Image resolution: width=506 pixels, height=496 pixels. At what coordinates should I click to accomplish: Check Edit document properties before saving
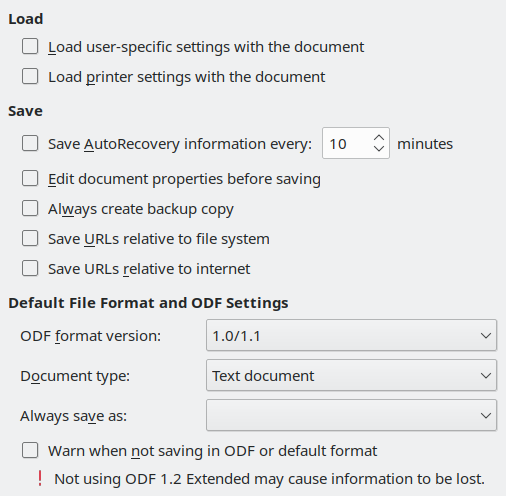[30, 178]
